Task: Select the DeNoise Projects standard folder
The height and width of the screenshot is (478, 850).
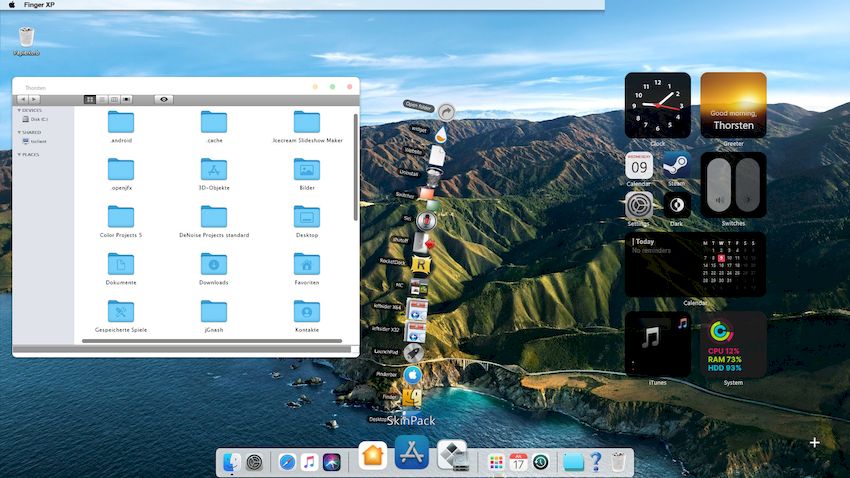Action: [x=214, y=221]
